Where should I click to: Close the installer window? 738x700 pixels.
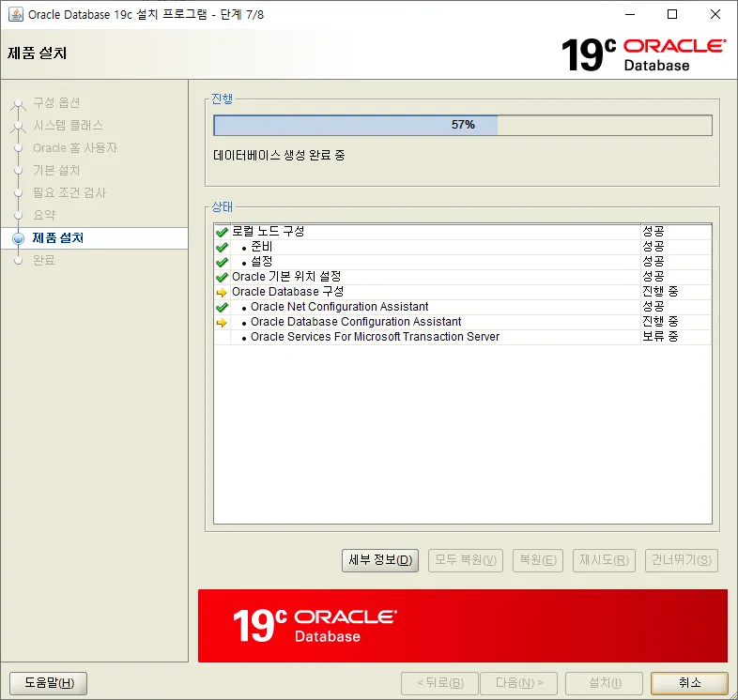pos(715,15)
